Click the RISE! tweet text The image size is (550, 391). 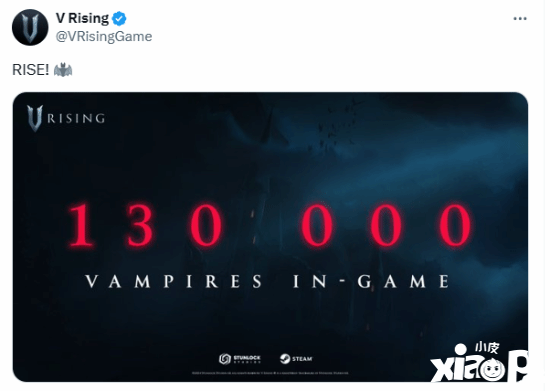tap(31, 70)
